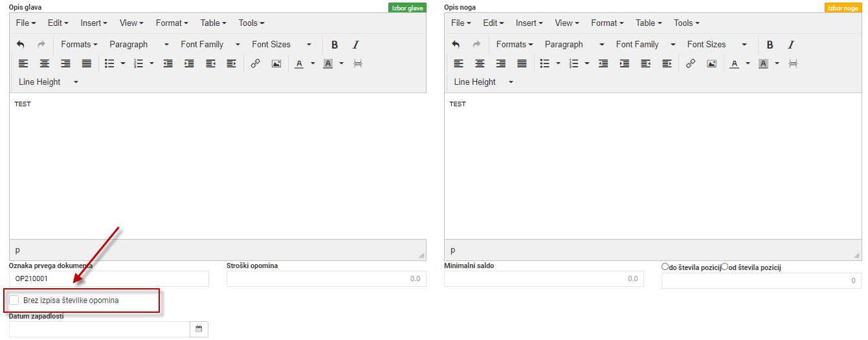The width and height of the screenshot is (868, 340).
Task: Click the števila pozicij number field
Action: [761, 280]
